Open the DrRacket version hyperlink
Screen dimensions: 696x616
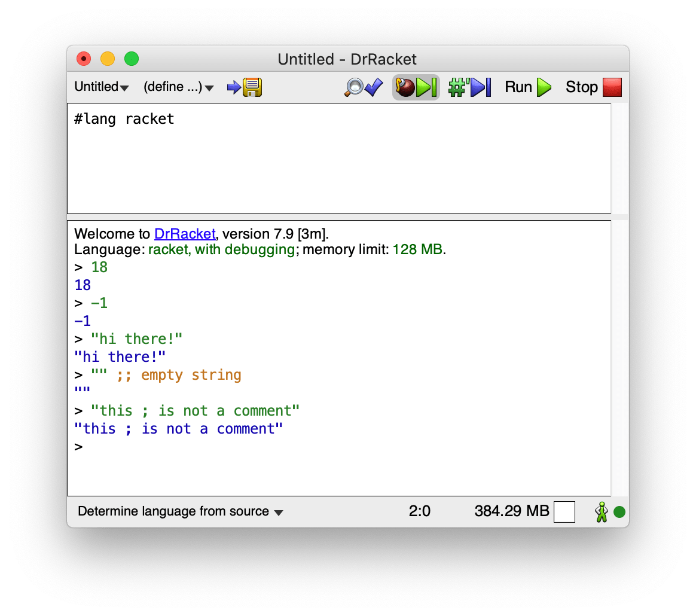184,234
